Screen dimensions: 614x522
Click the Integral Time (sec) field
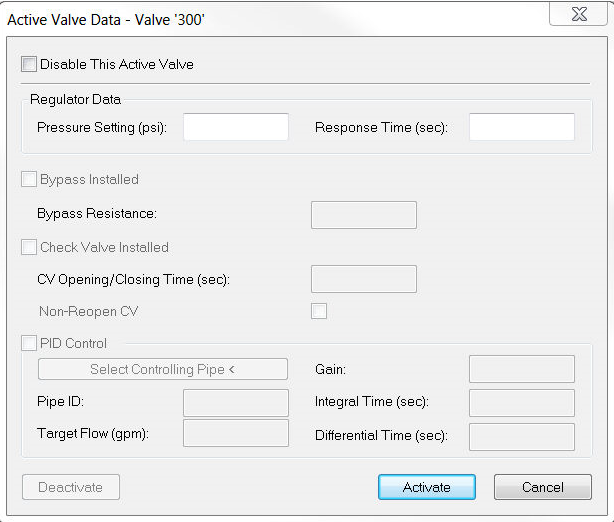click(x=522, y=403)
